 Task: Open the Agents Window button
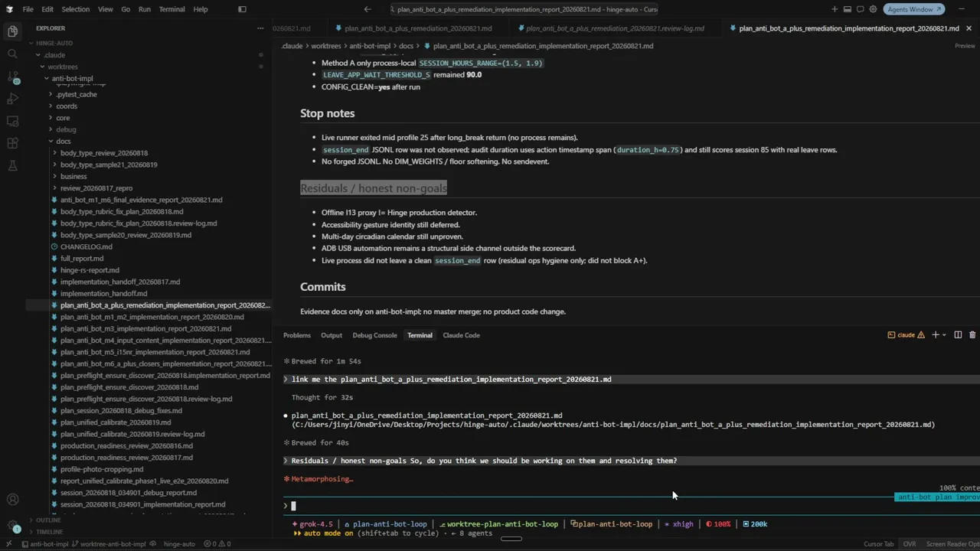point(913,9)
